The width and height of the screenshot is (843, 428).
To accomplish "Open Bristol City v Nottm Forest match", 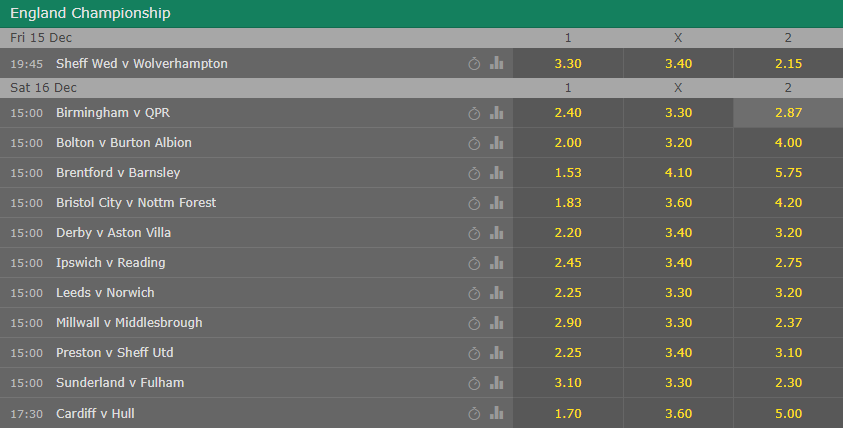I will pyautogui.click(x=136, y=203).
